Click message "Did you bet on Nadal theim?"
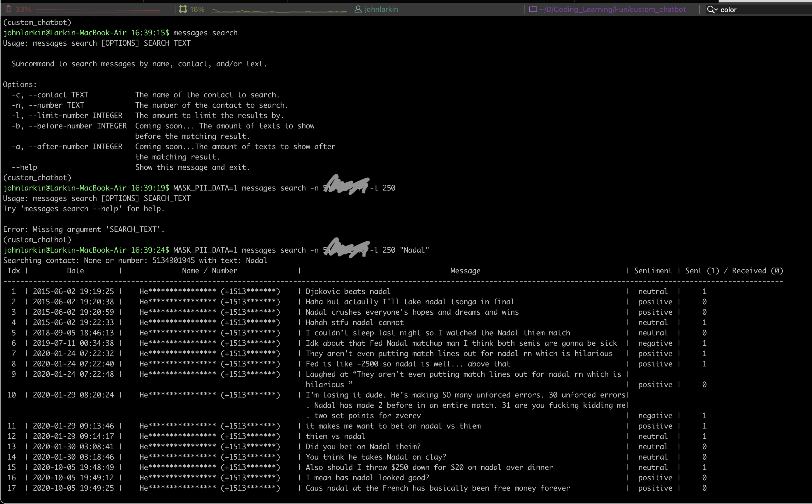The height and width of the screenshot is (504, 812). (363, 447)
